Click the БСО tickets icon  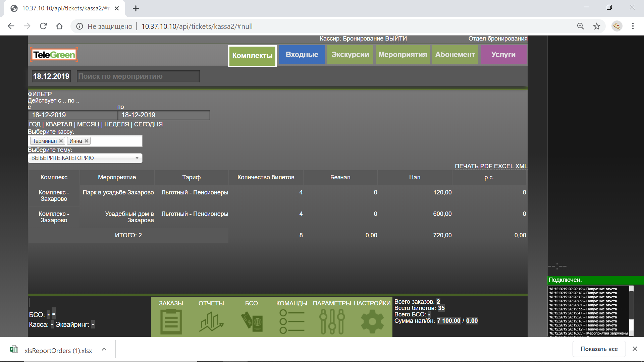click(252, 321)
